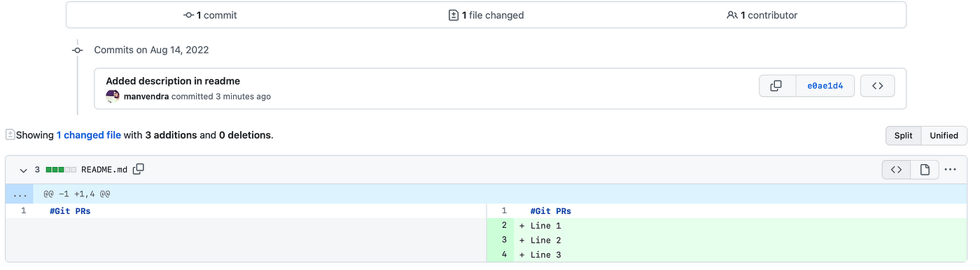Switch to Unified diff view
The height and width of the screenshot is (270, 980).
(944, 135)
